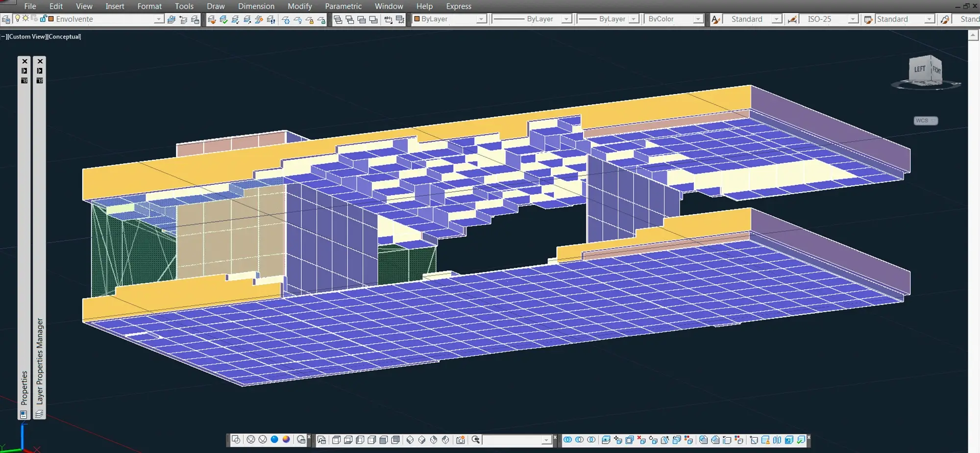This screenshot has height=453, width=980.
Task: Open the ISO-25 dimension style dropdown
Action: 853,19
